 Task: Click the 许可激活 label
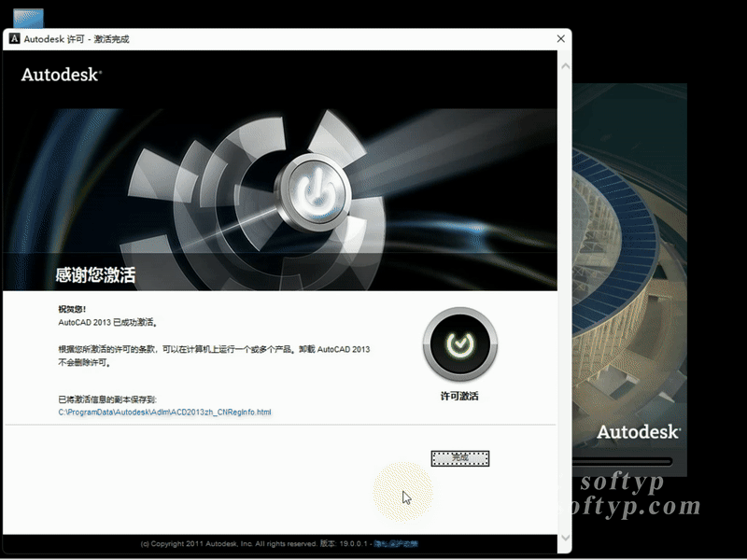[x=459, y=396]
